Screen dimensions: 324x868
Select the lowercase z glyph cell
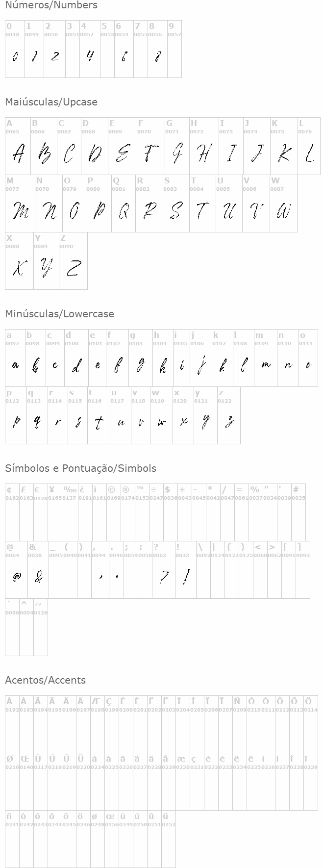229,415
